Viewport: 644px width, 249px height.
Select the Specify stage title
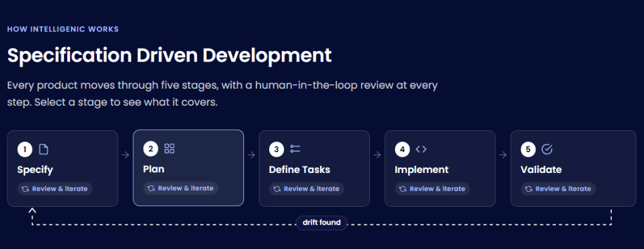(x=35, y=170)
